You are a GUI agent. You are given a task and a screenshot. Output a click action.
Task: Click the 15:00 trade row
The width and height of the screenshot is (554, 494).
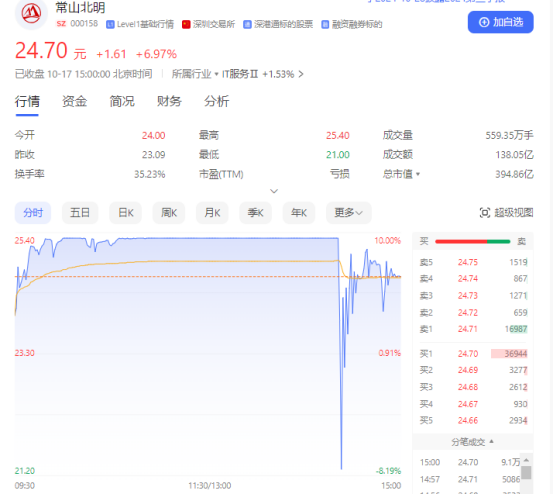(470, 462)
